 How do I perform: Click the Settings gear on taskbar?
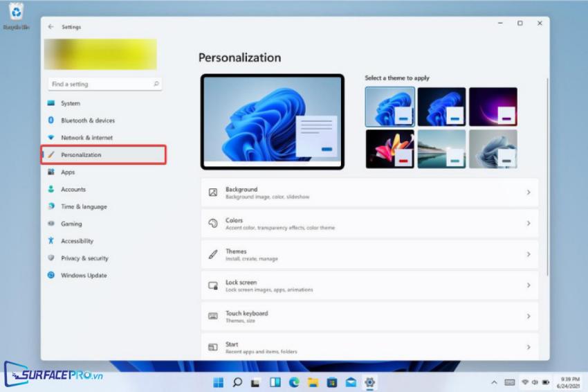(370, 382)
